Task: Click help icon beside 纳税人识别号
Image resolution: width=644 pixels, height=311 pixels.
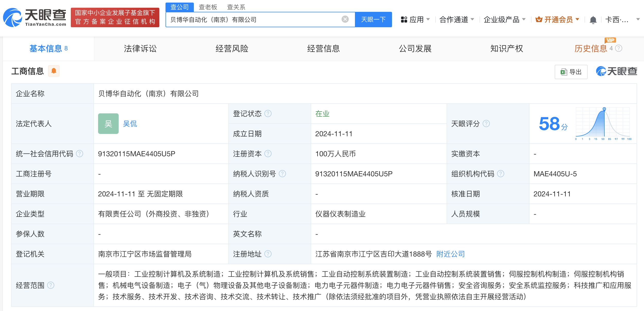Action: pyautogui.click(x=282, y=174)
